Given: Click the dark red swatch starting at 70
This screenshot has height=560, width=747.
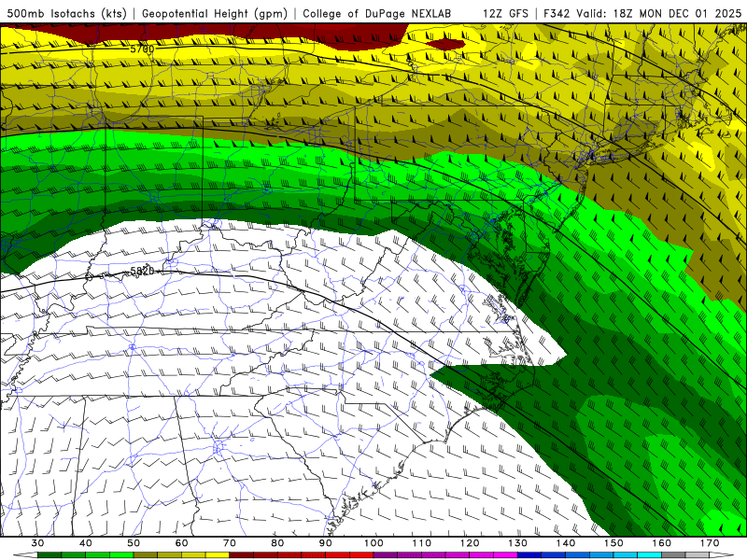Looking at the screenshot, I should pyautogui.click(x=242, y=555).
